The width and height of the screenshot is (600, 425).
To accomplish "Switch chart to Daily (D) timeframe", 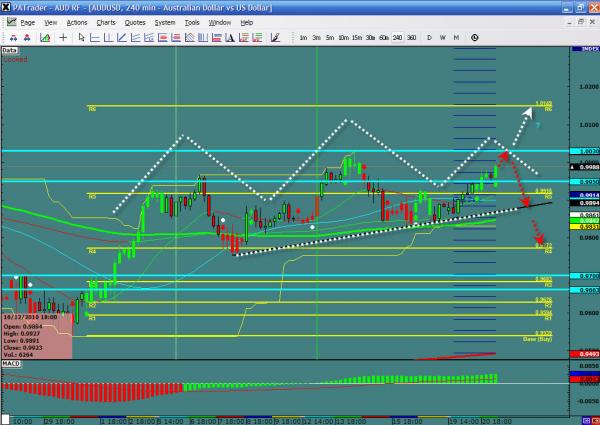I will pyautogui.click(x=429, y=37).
